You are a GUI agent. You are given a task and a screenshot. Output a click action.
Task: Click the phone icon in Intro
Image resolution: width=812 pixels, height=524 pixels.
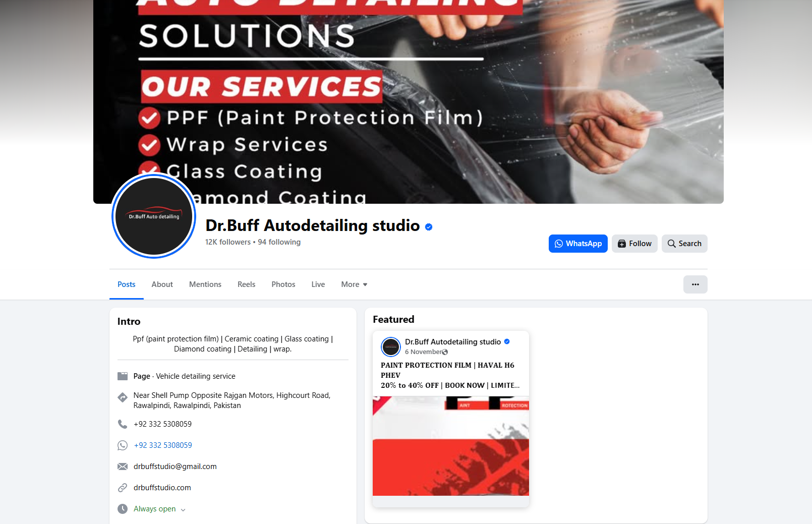click(x=123, y=424)
